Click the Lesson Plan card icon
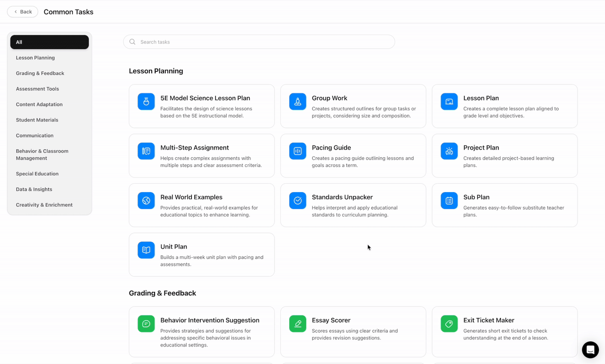The width and height of the screenshot is (605, 364). 449,102
